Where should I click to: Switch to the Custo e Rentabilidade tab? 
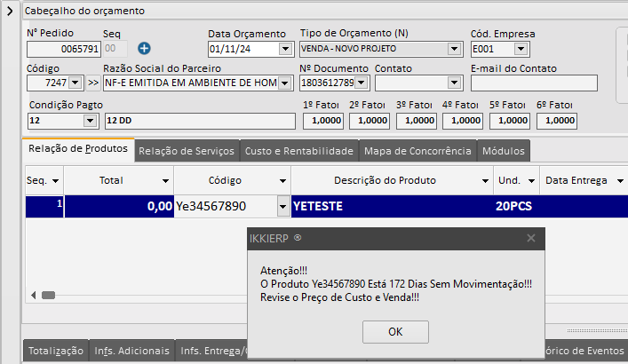(x=299, y=151)
